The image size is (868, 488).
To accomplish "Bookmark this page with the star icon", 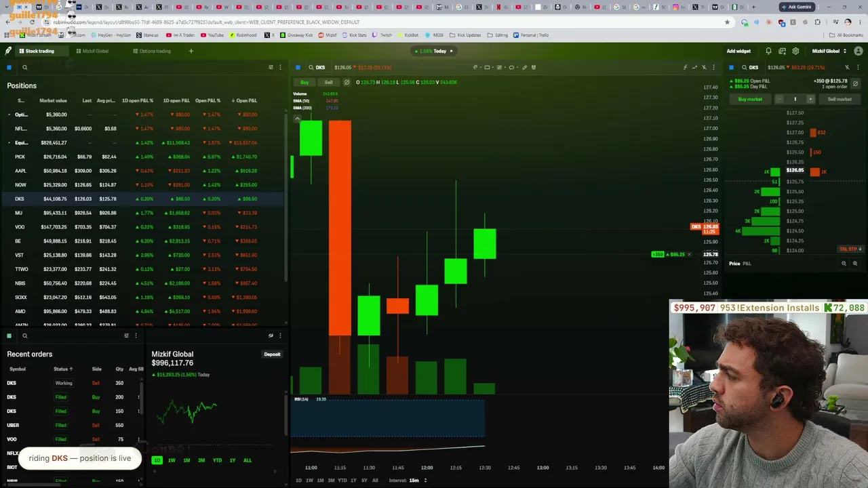I will point(728,22).
